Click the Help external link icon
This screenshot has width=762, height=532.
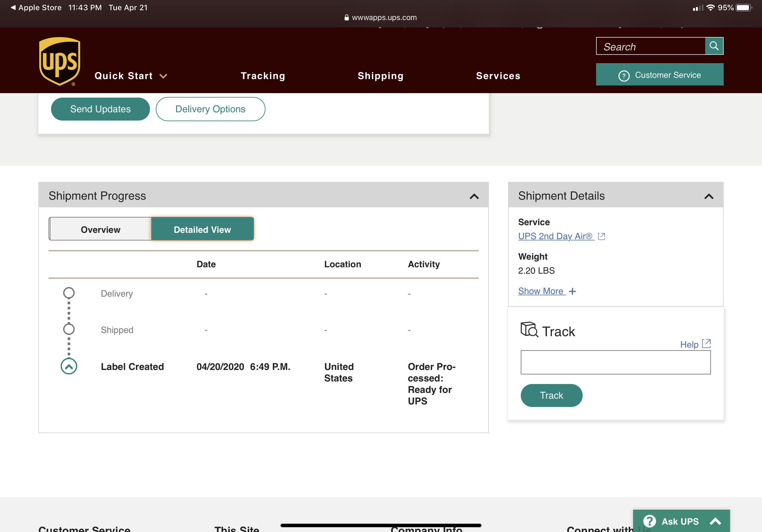(706, 344)
